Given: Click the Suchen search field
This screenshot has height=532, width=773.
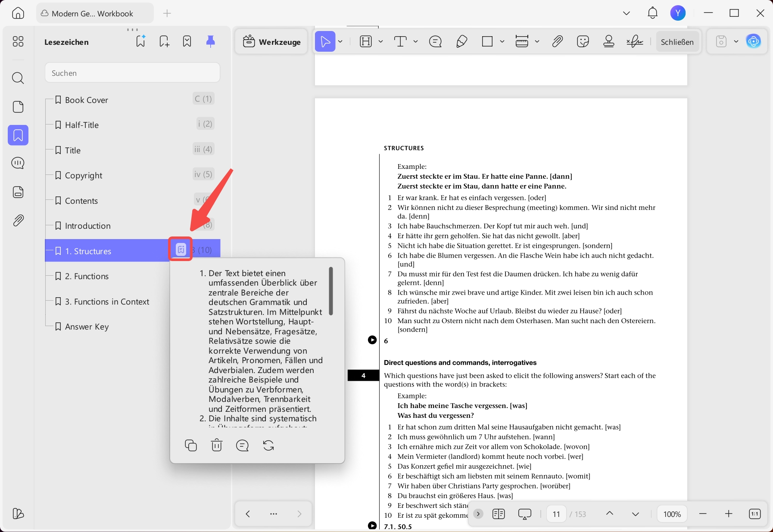Looking at the screenshot, I should point(132,72).
